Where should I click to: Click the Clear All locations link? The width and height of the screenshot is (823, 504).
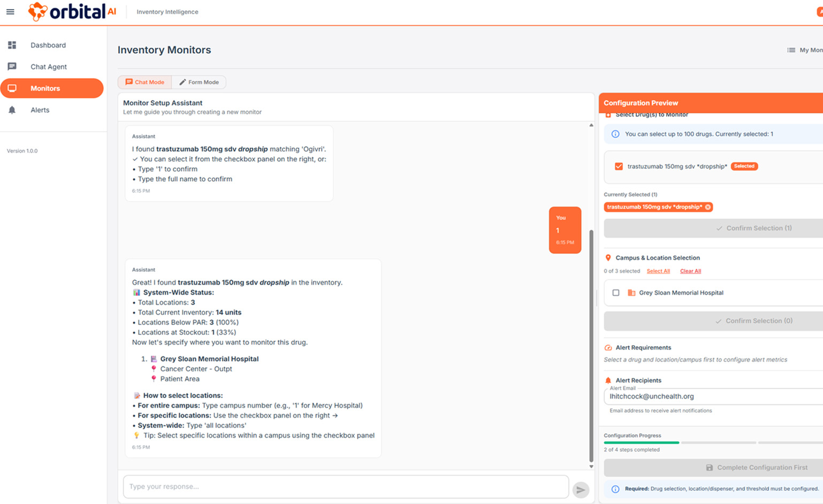coord(690,271)
